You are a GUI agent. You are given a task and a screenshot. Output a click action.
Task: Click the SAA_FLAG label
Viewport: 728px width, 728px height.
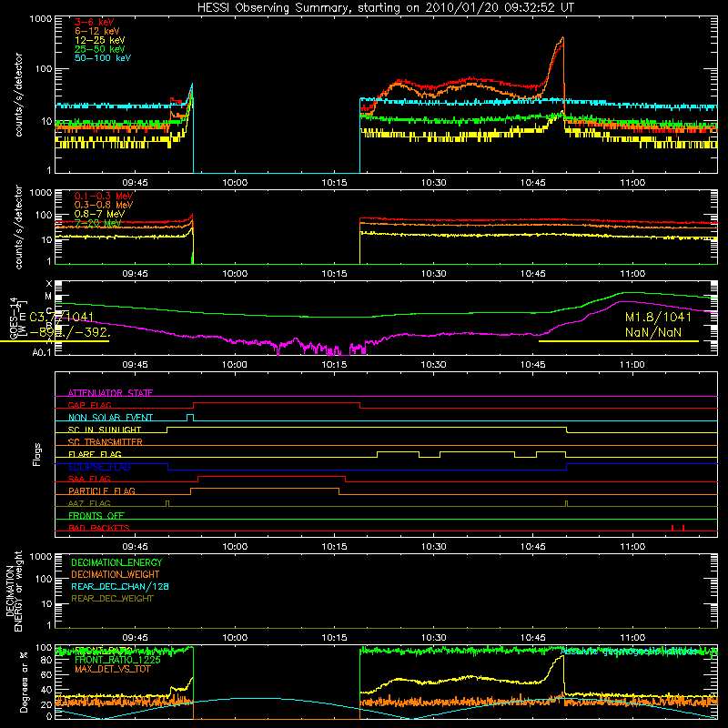tap(89, 479)
